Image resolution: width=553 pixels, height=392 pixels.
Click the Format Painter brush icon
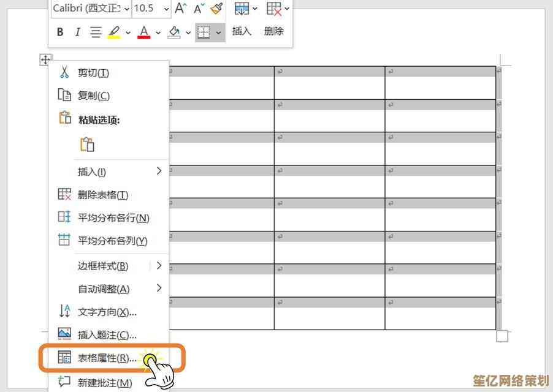tap(216, 9)
